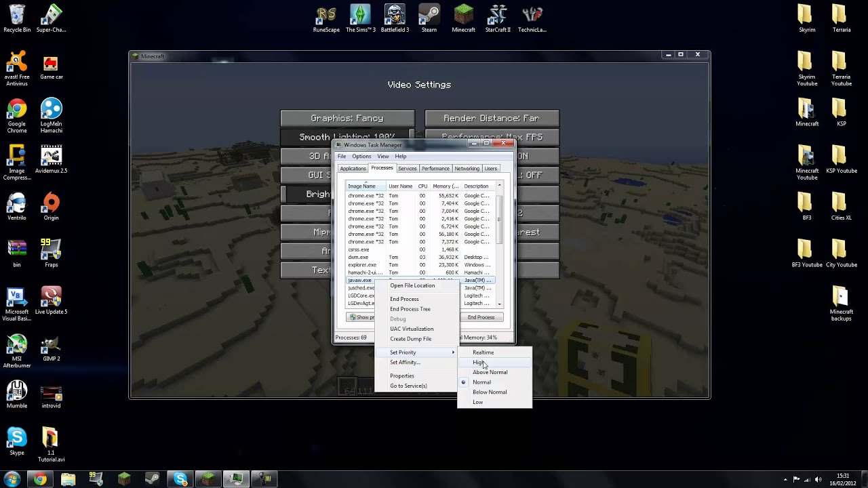The height and width of the screenshot is (488, 868).
Task: Toggle UAC Virtualization in the context menu
Action: (416, 329)
